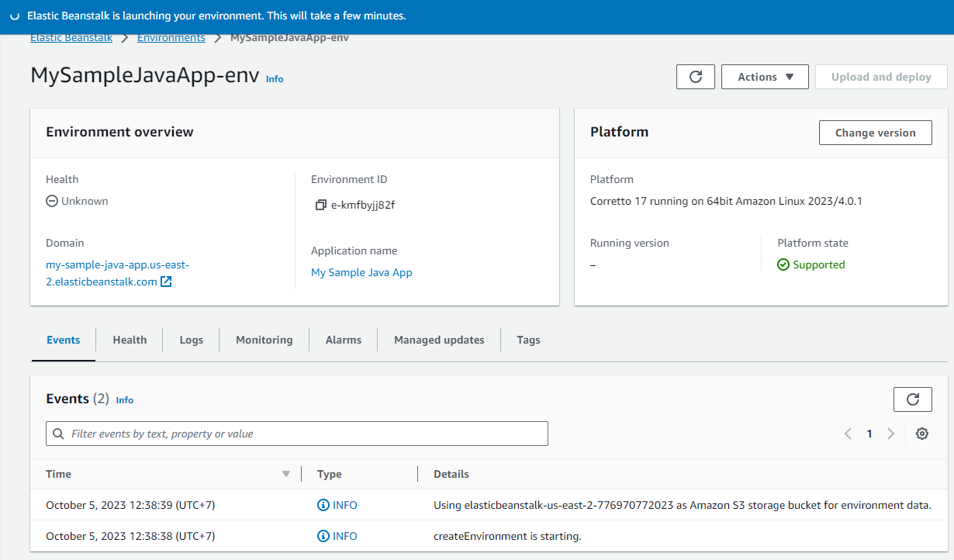Click the Unknown health status icon
This screenshot has height=560, width=954.
click(x=52, y=201)
